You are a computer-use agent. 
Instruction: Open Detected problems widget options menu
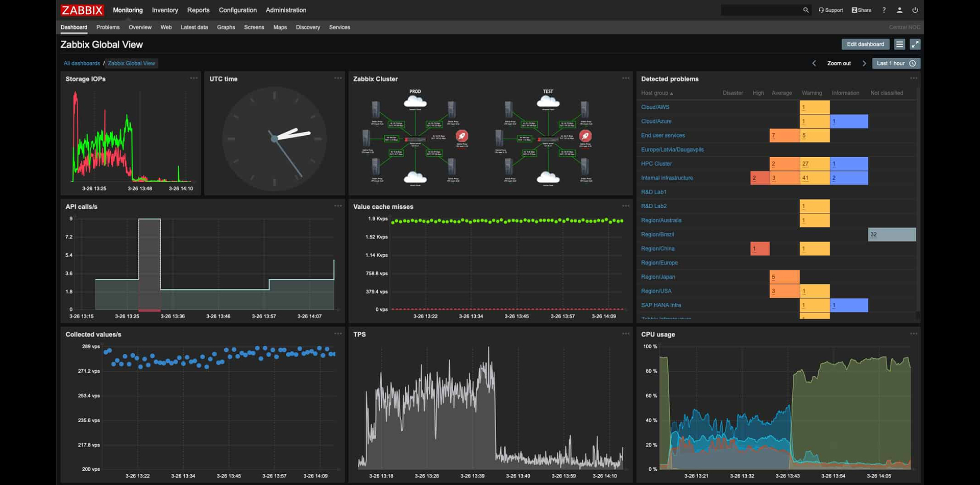[913, 78]
